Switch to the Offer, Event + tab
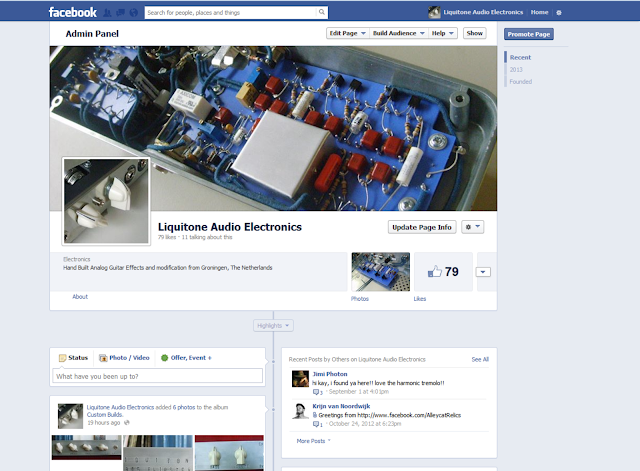 pos(186,358)
